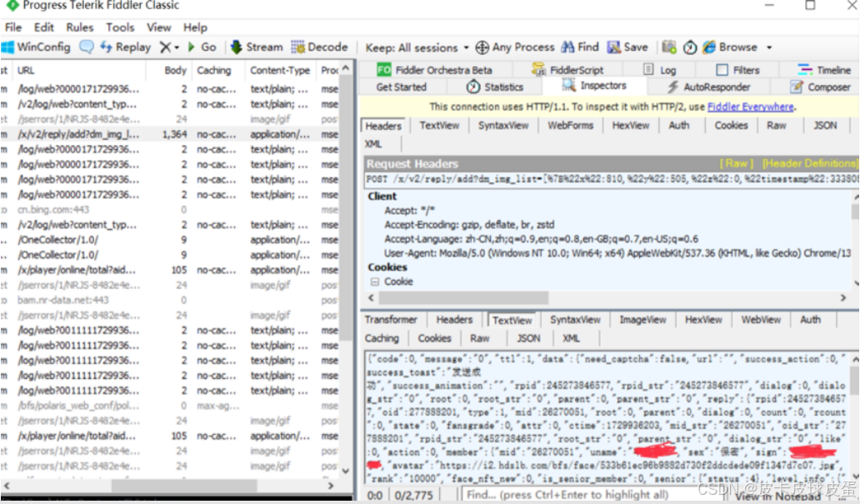Sort sessions by Content-Type column header
This screenshot has width=860, height=504.
click(280, 70)
